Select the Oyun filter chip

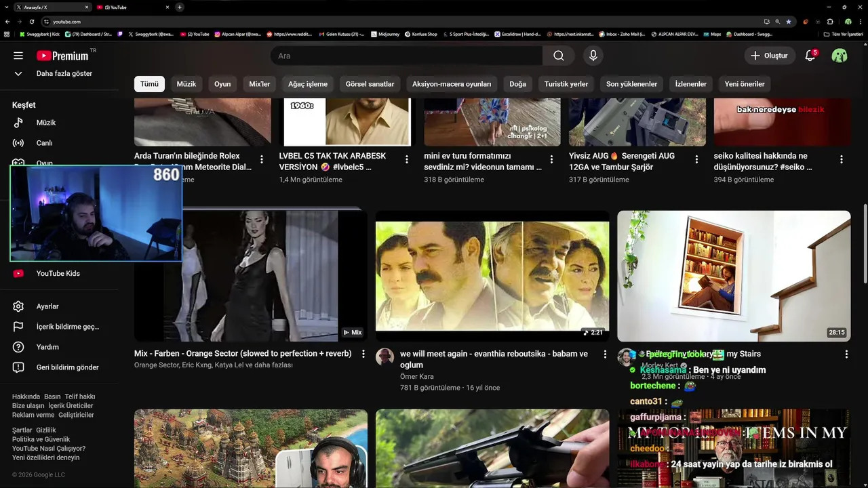[222, 84]
